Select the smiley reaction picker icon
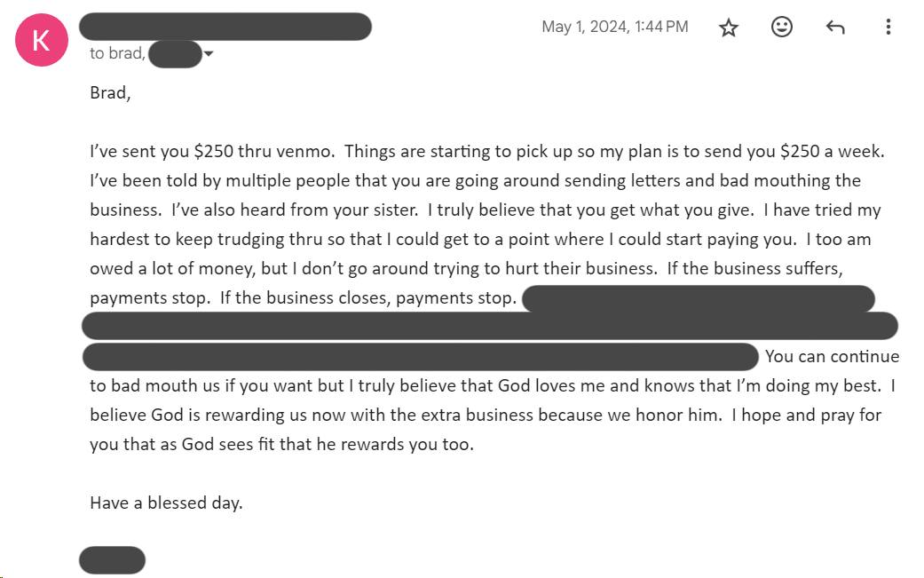 (x=781, y=27)
